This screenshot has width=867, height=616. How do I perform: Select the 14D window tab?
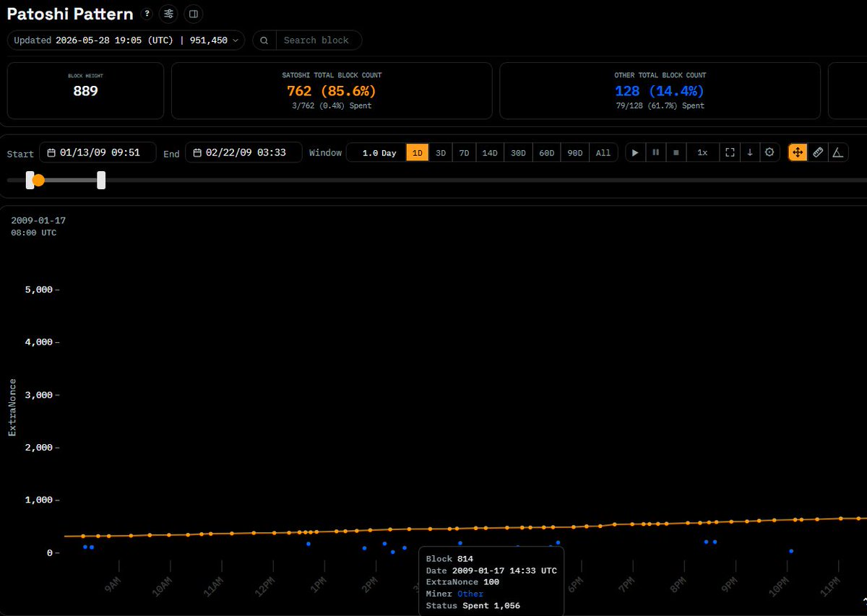tap(490, 153)
